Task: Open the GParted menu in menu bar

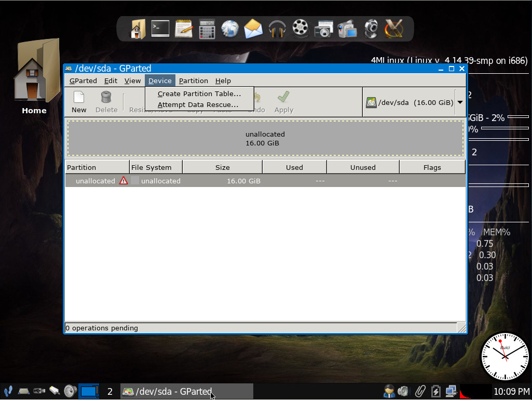Action: pos(83,81)
